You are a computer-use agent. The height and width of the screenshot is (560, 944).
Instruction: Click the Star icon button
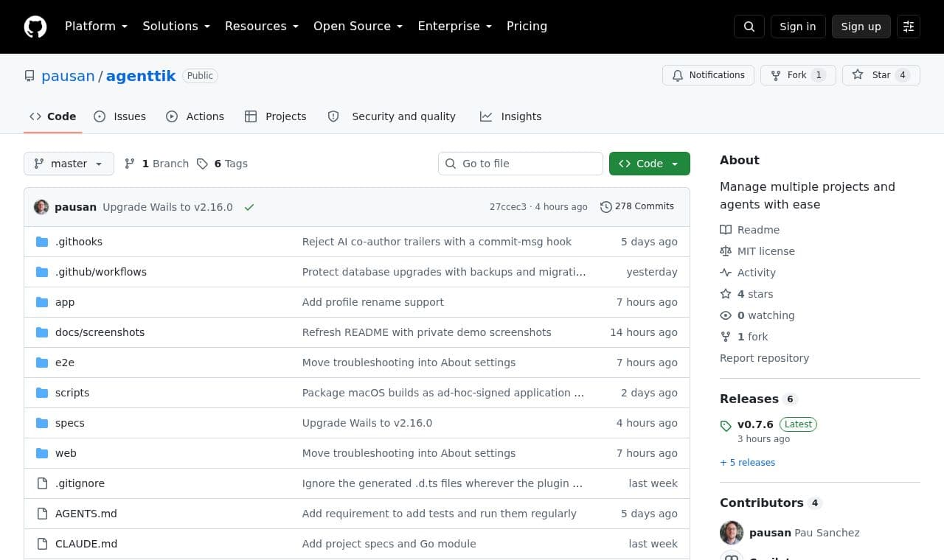[x=881, y=75]
